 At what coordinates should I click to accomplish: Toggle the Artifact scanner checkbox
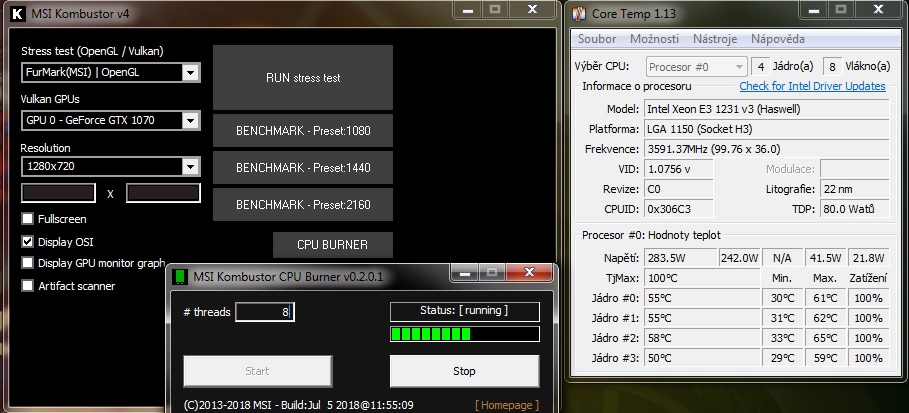(28, 285)
